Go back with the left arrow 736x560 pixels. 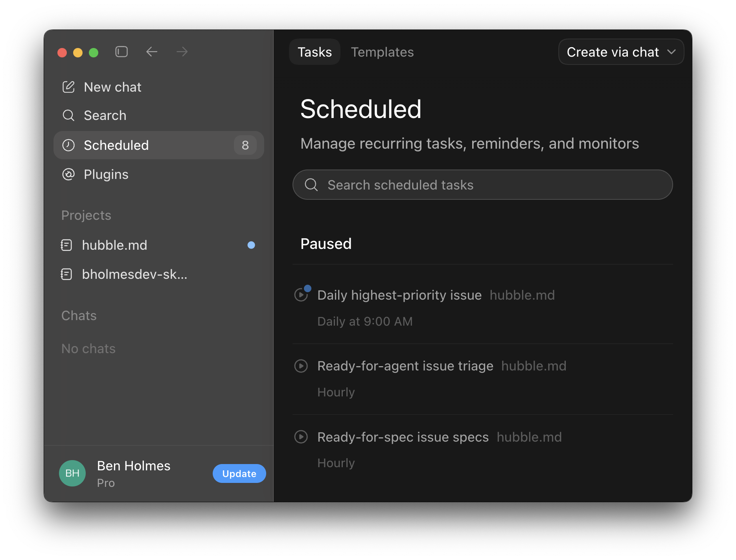coord(152,52)
